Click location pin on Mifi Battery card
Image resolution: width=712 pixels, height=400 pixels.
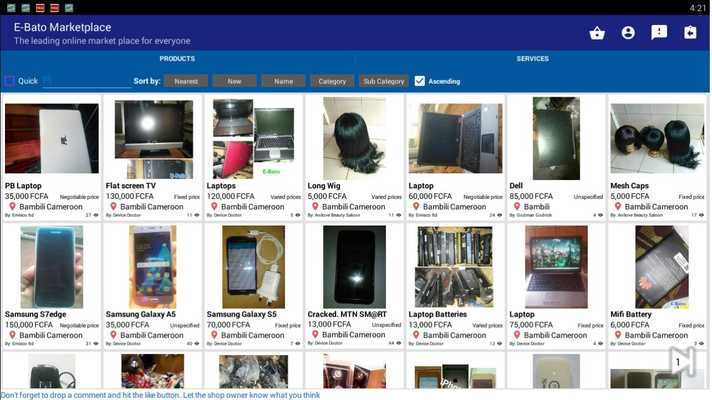[x=618, y=335]
